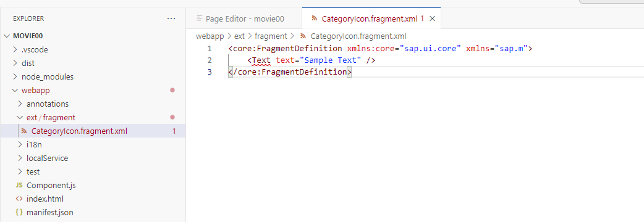Click the XML icon in the CategoryIcon tab
644x222 pixels.
(x=315, y=18)
